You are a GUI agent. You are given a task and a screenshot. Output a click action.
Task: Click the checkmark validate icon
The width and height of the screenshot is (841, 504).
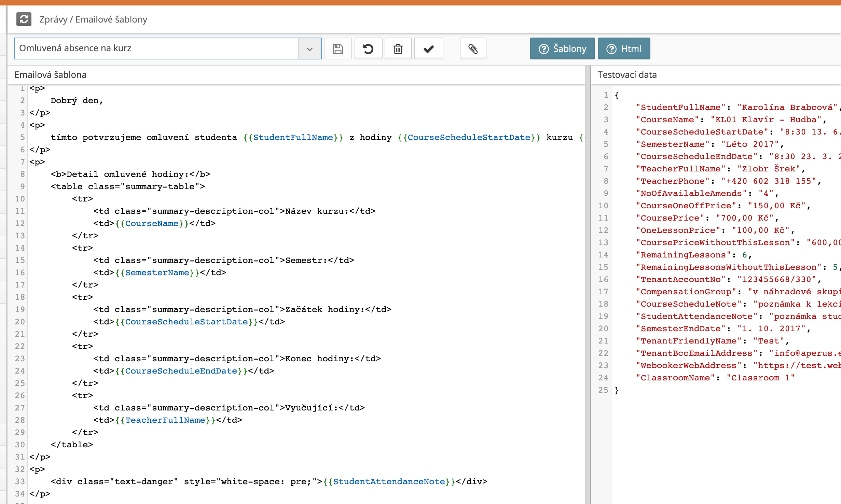pos(428,49)
